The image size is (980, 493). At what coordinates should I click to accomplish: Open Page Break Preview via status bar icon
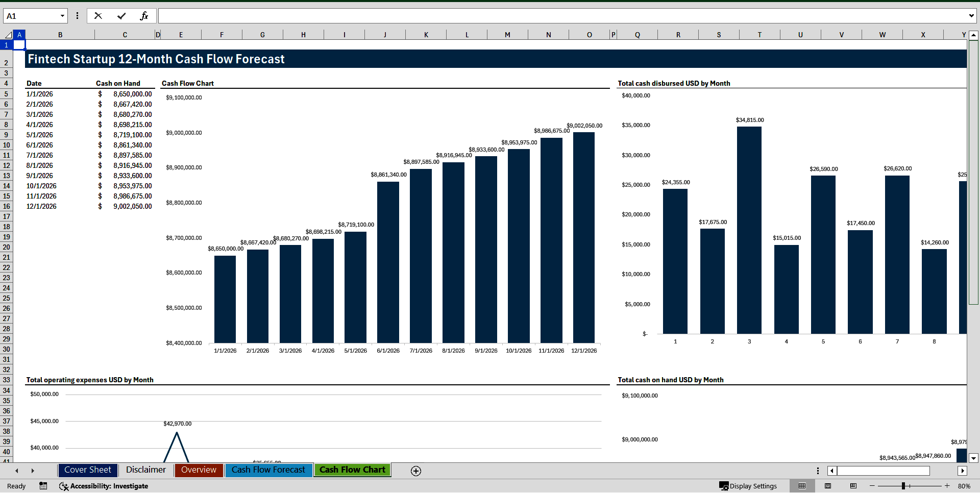click(852, 486)
